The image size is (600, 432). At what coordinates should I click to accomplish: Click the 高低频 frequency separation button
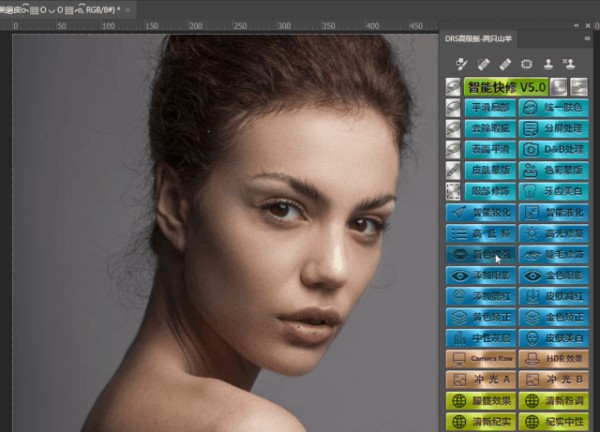(x=481, y=233)
